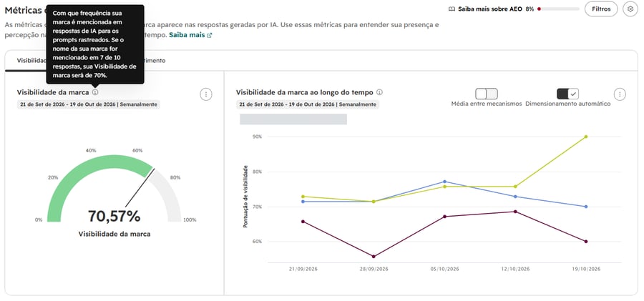Click info icon next to Visibilidade da marca

[95, 92]
